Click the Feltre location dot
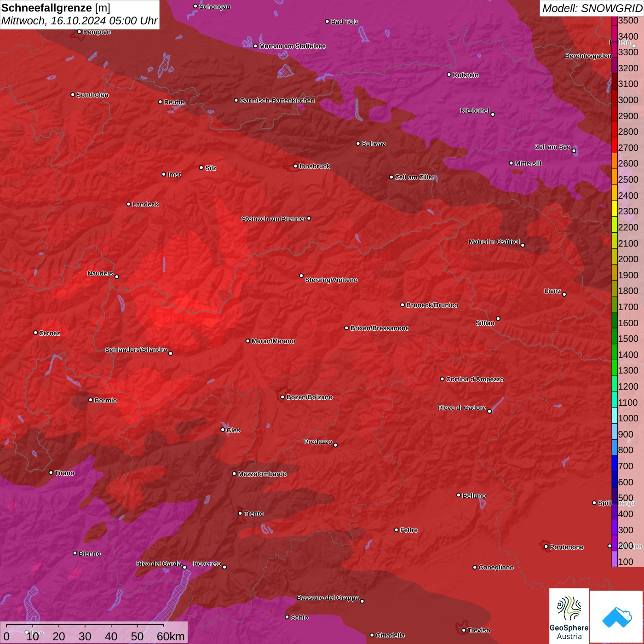This screenshot has height=644, width=644. click(x=396, y=530)
